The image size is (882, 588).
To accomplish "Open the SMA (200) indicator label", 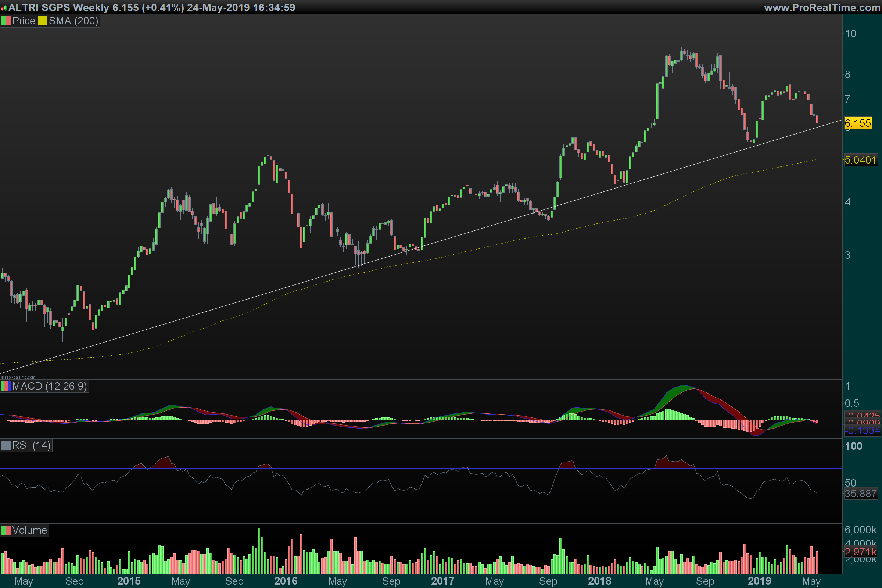I will [x=73, y=21].
